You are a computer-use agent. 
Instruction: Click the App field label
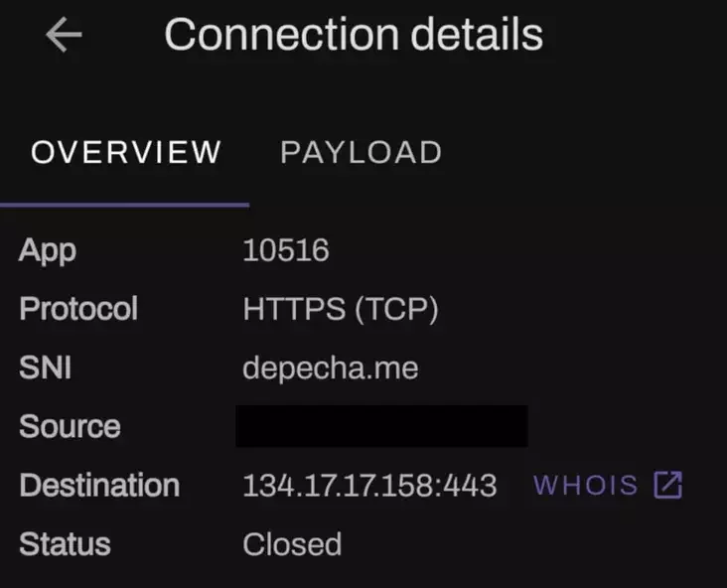pyautogui.click(x=48, y=252)
